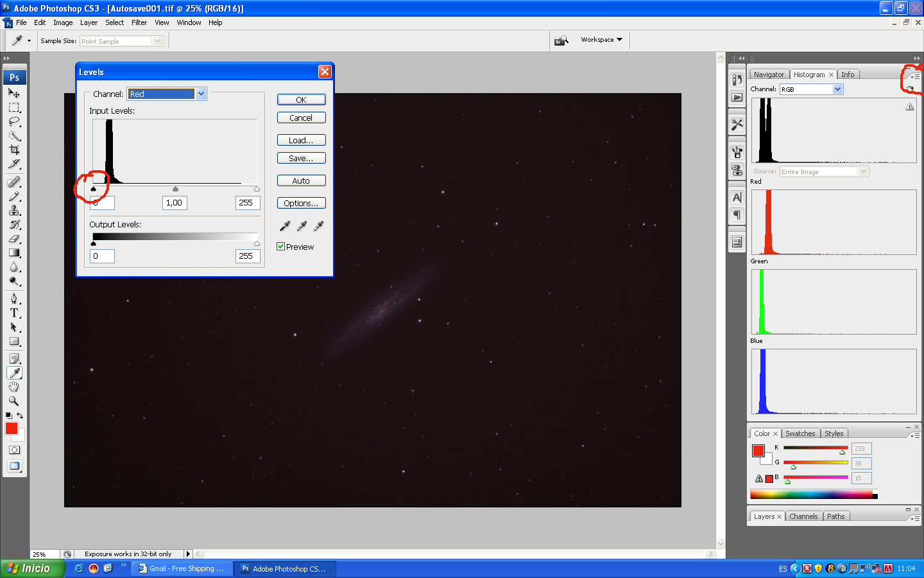Select the Magic Wand tool
Viewport: 924px width, 578px height.
(x=14, y=136)
